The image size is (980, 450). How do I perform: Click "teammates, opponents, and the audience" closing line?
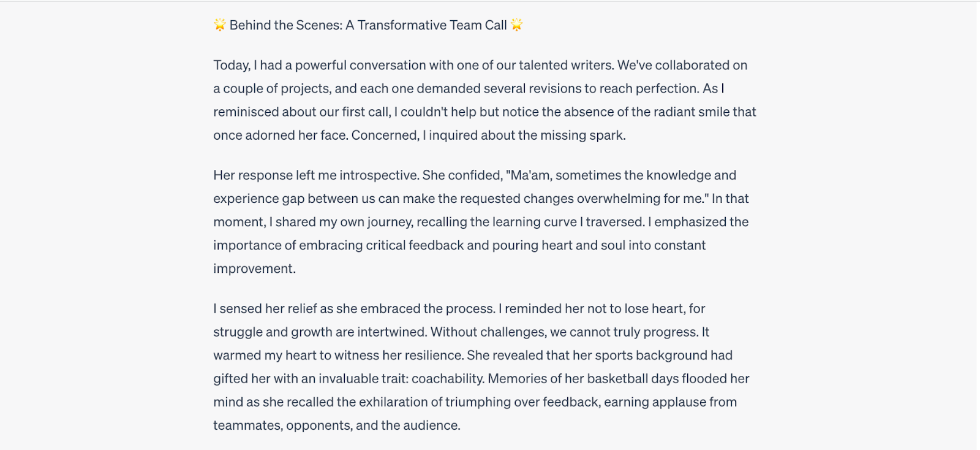336,425
